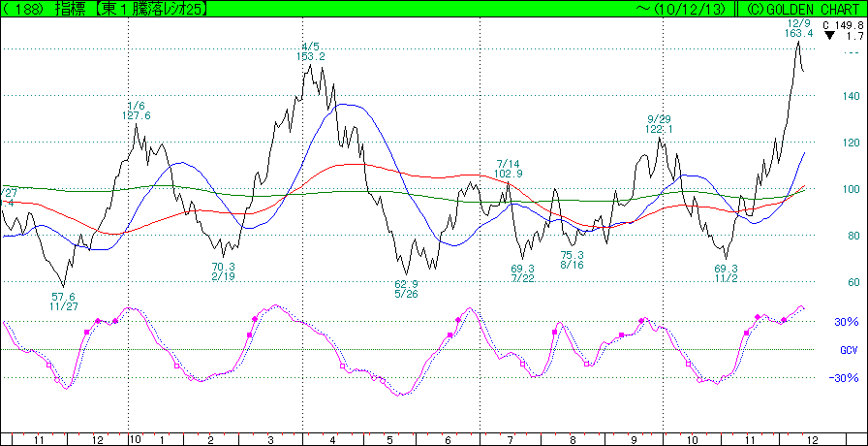Viewport: 868px width, 446px height.
Task: Click the 7/14 high label 102.9
Action: [x=509, y=174]
